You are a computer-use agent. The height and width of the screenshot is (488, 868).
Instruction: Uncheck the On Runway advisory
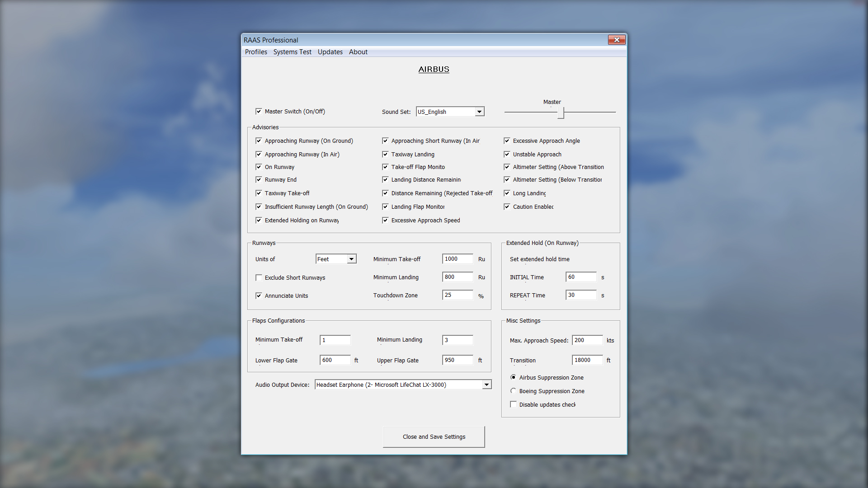(x=259, y=167)
